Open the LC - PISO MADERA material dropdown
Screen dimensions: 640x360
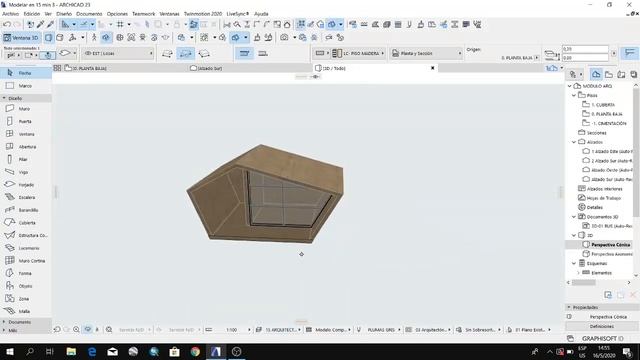(358, 53)
